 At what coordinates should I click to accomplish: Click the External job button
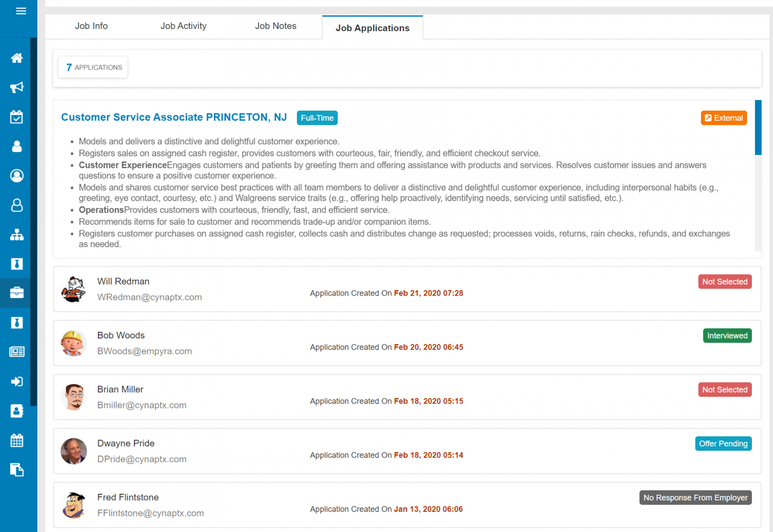coord(724,118)
